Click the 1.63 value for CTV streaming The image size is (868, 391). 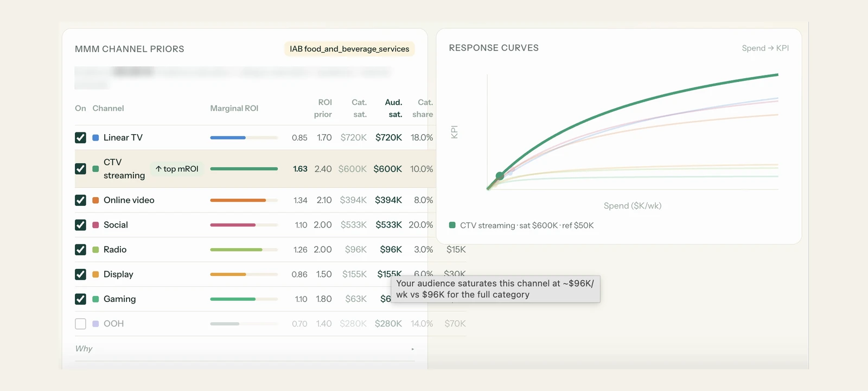[x=300, y=169]
